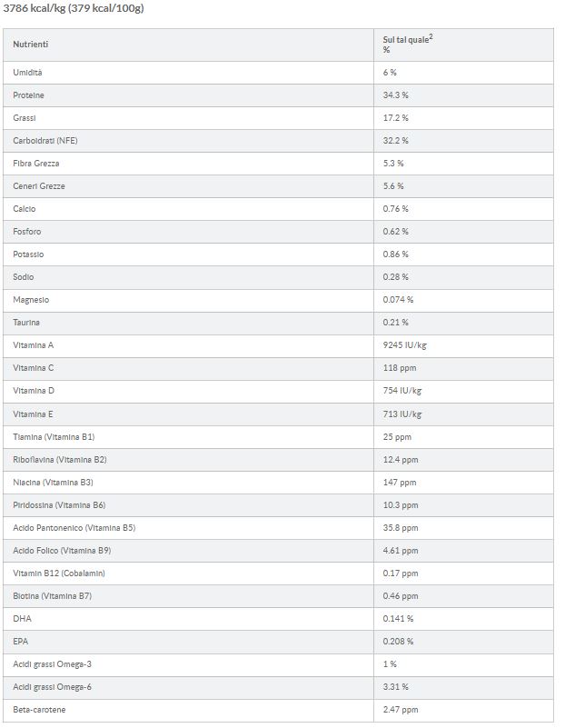Click the Vitamina A value 9245 IU/kg
The height and width of the screenshot is (728, 565).
point(405,344)
